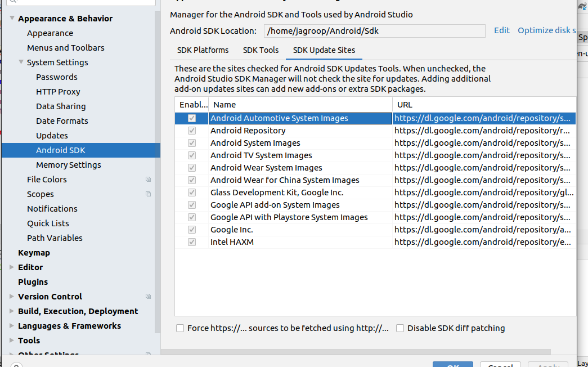Click the project-level icon beside File Colors
Screen dimensions: 588x367
pos(149,180)
